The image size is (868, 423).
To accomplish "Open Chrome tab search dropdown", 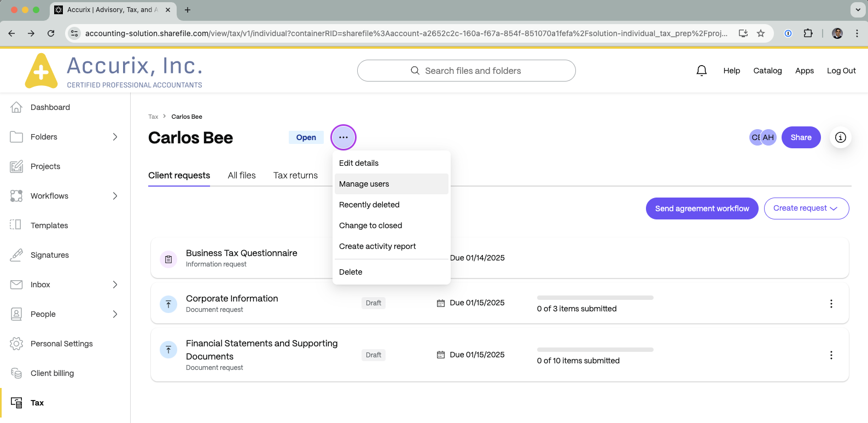I will point(857,10).
